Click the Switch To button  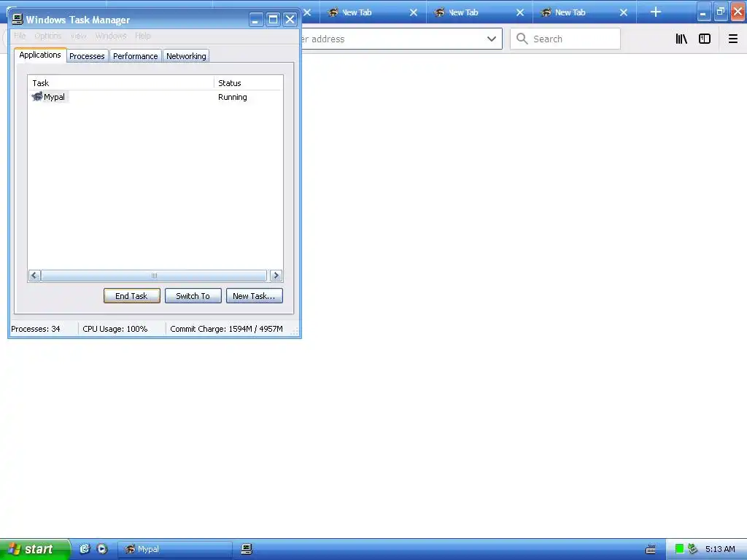(x=193, y=296)
